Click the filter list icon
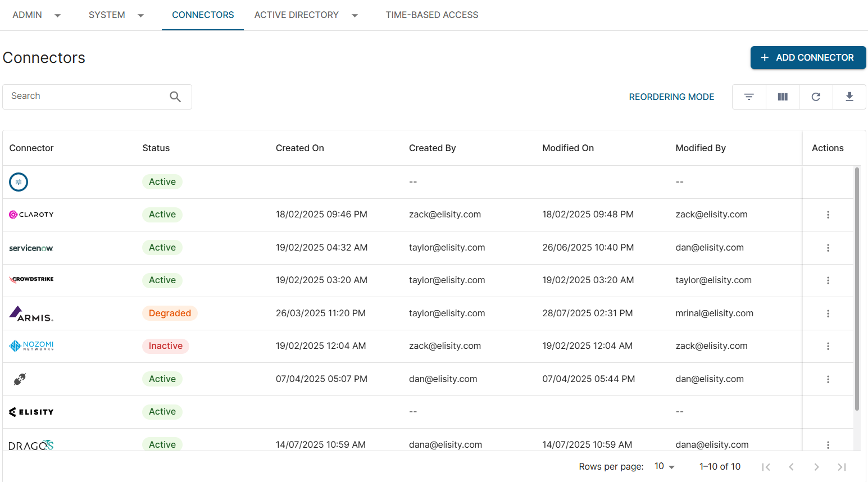Viewport: 868px width, 482px height. pos(749,97)
